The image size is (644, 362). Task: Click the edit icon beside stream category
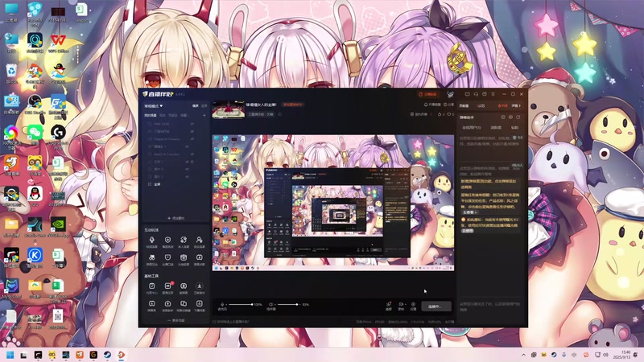click(280, 114)
